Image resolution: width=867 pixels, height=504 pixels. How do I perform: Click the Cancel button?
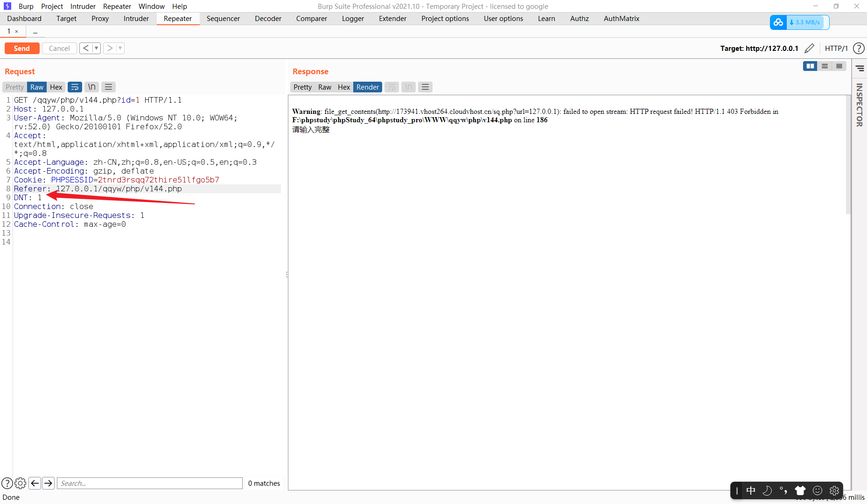tap(59, 48)
